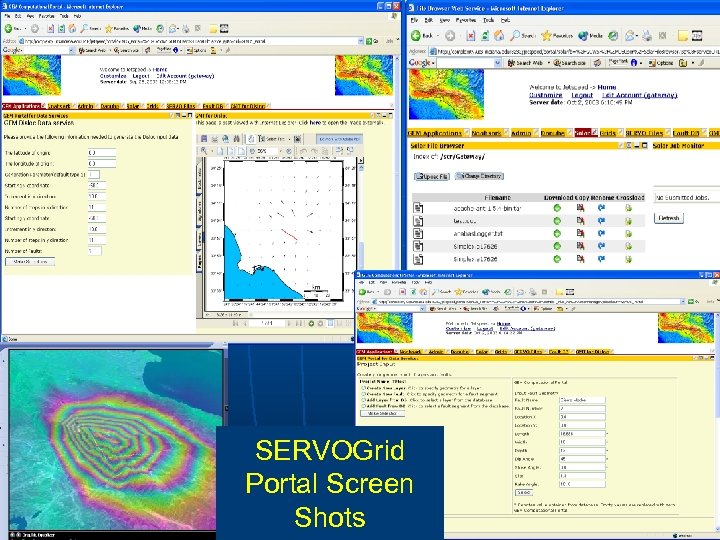Click copy icon in last Simplex row
Screen dimensions: 720x540
tap(580, 259)
